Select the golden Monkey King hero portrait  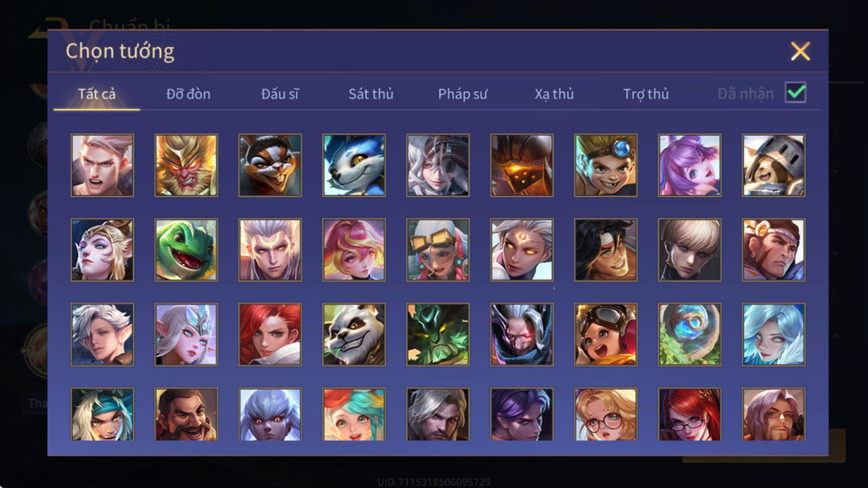[x=186, y=165]
